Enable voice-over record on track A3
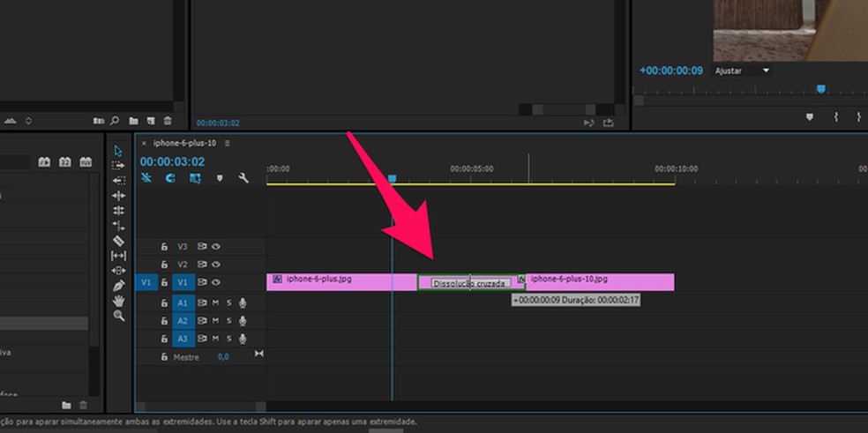 point(242,339)
